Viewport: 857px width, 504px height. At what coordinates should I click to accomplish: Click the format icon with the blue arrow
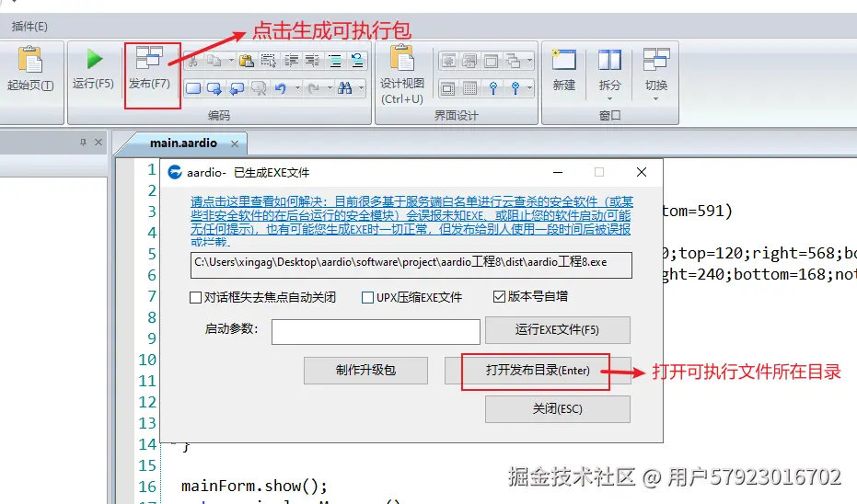357,61
